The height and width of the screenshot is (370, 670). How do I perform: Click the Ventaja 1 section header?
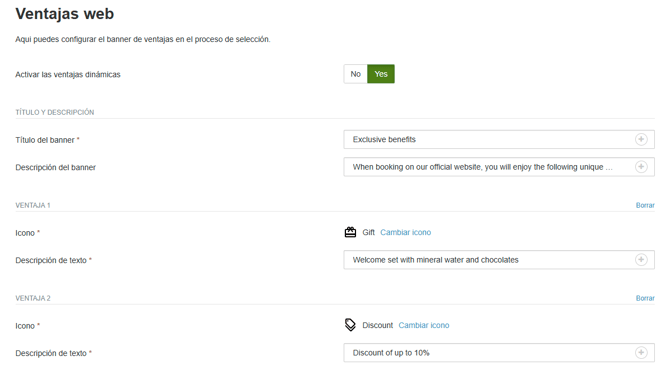[x=33, y=206]
